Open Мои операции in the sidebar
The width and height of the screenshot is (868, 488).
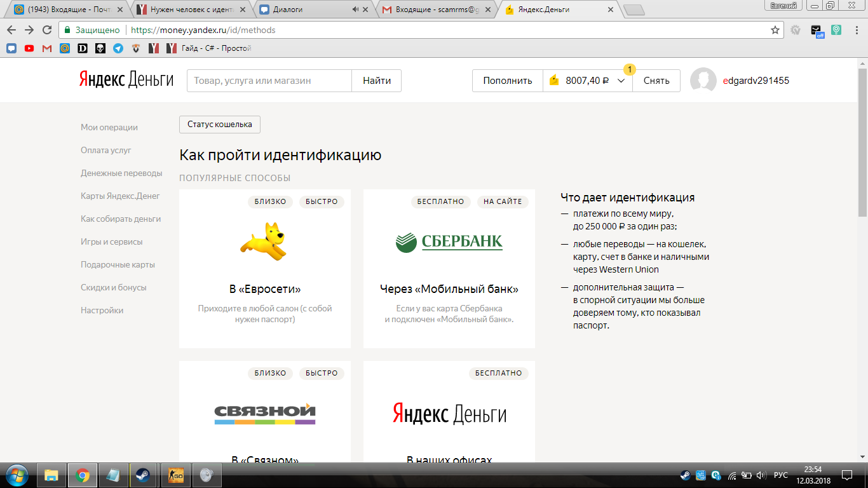[109, 127]
